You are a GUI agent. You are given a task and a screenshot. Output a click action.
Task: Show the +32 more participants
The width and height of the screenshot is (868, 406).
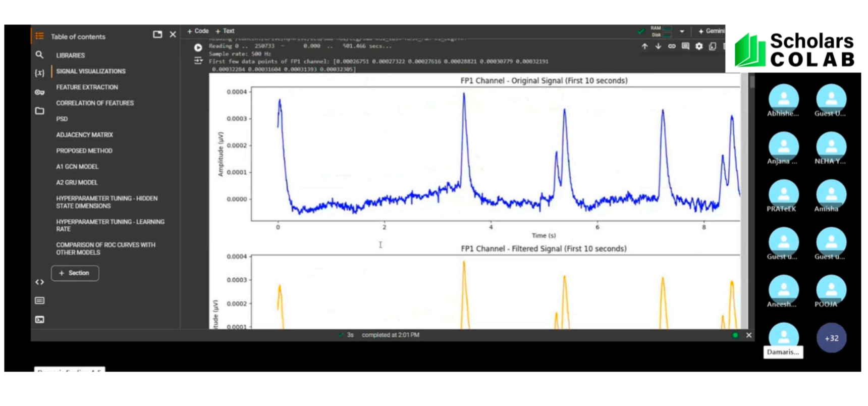(831, 338)
